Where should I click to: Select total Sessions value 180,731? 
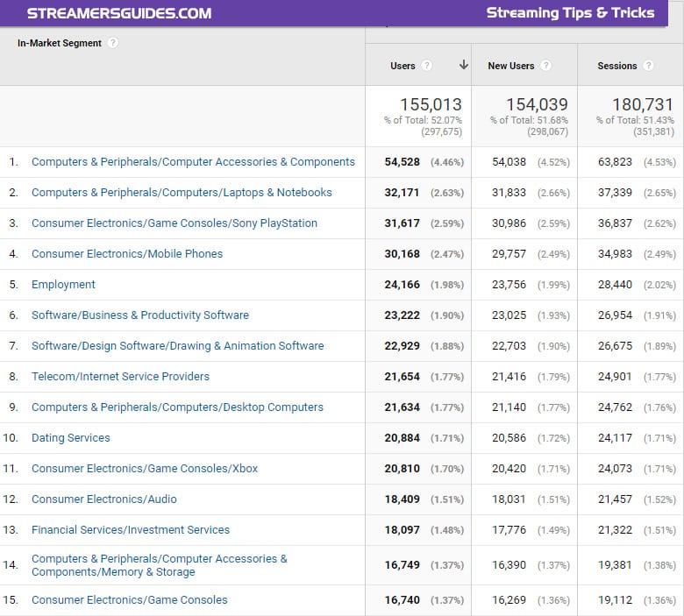(643, 104)
